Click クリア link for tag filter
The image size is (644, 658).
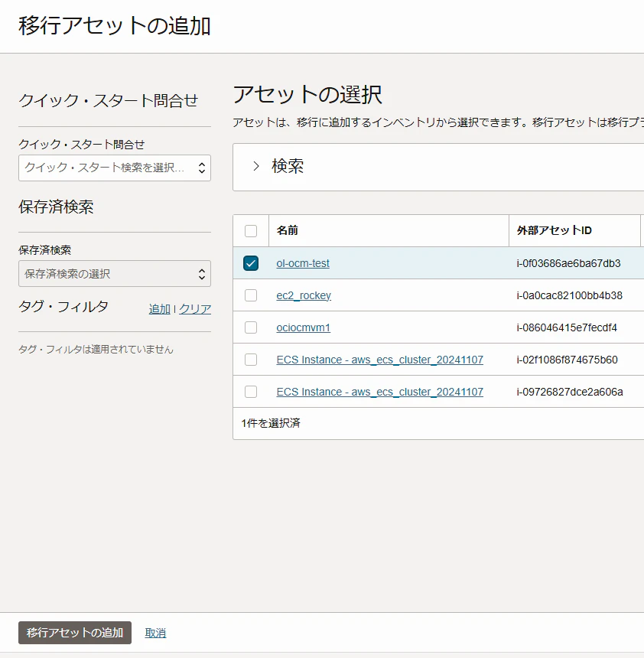pos(195,309)
